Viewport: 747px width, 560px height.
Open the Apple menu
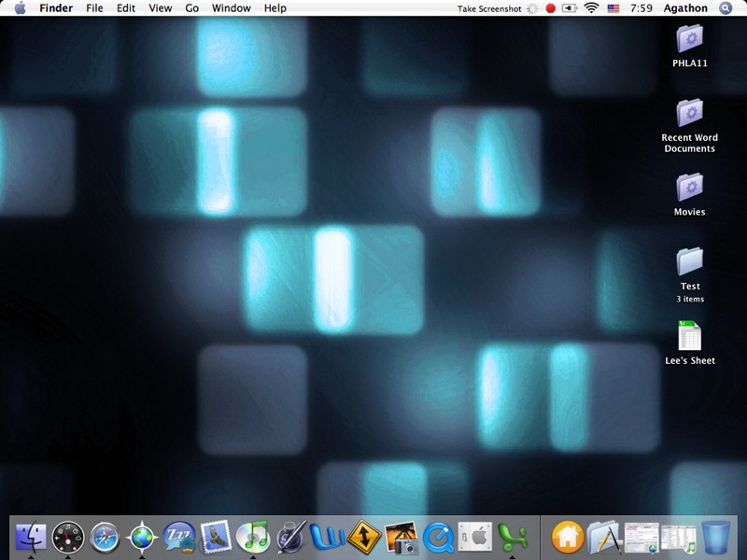point(20,8)
